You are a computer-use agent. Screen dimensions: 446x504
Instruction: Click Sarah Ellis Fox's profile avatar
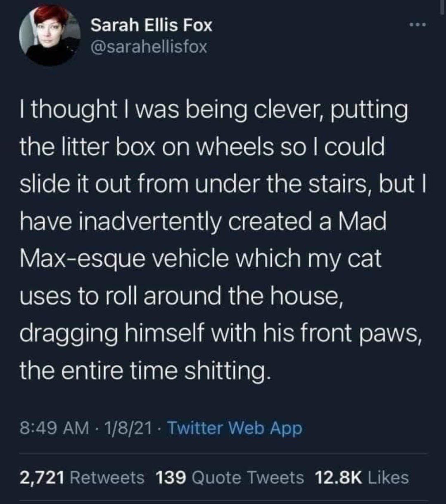50,35
